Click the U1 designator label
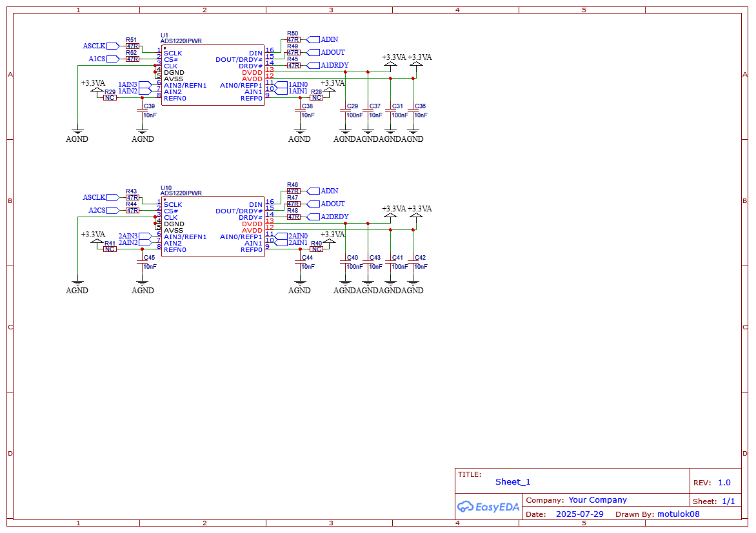756x533 pixels. 164,35
